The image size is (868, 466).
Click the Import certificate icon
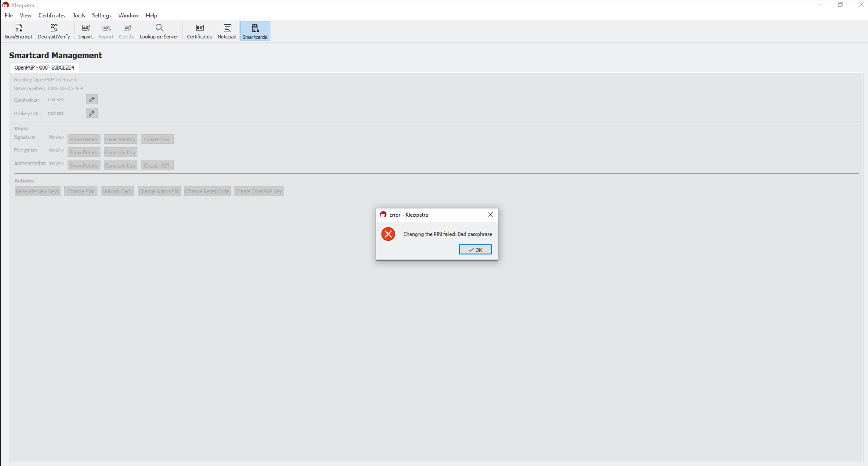pyautogui.click(x=86, y=31)
